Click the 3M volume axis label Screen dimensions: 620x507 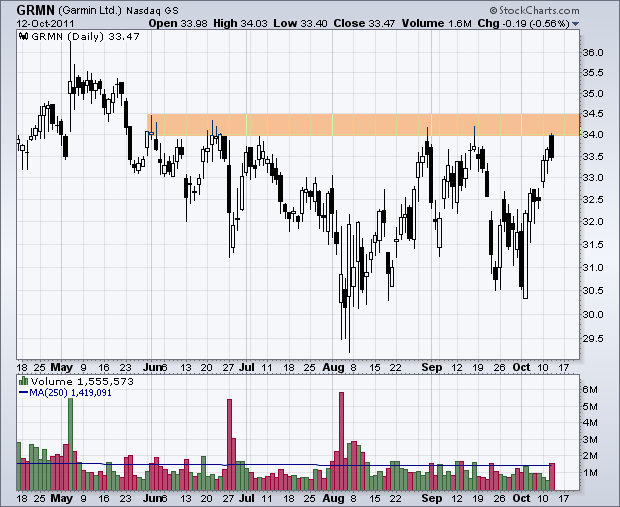click(590, 439)
